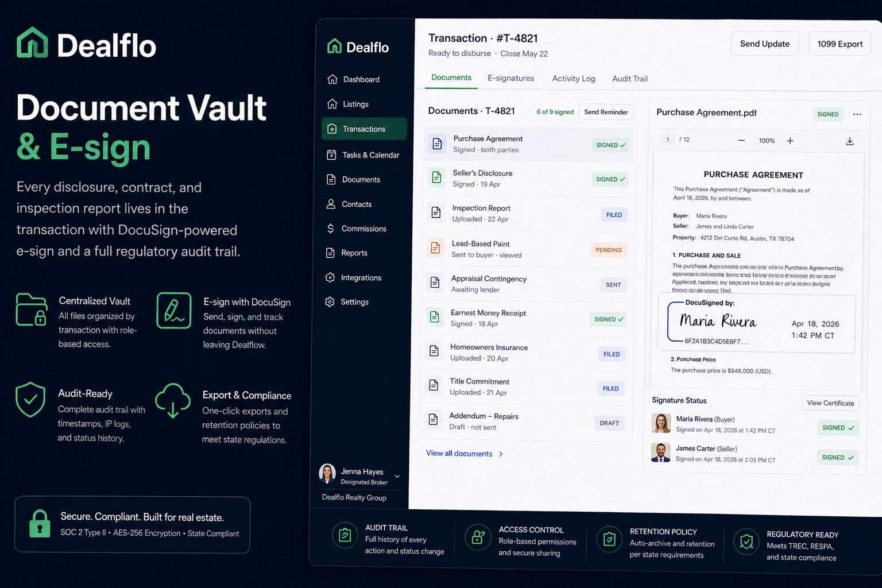Screen dimensions: 882x588
Task: Click the Homeowners Insurance file icon
Action: pyautogui.click(x=434, y=350)
